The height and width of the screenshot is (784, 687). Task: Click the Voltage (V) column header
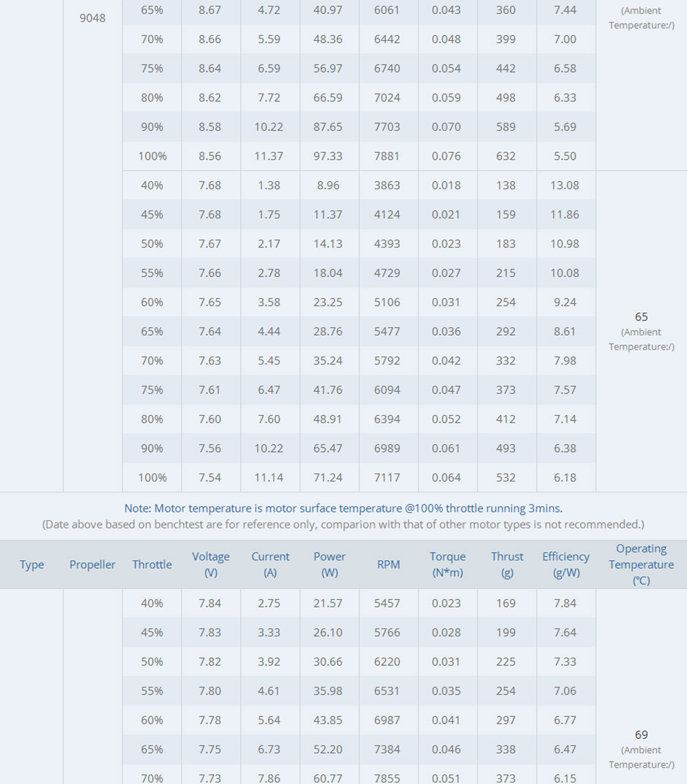point(211,564)
